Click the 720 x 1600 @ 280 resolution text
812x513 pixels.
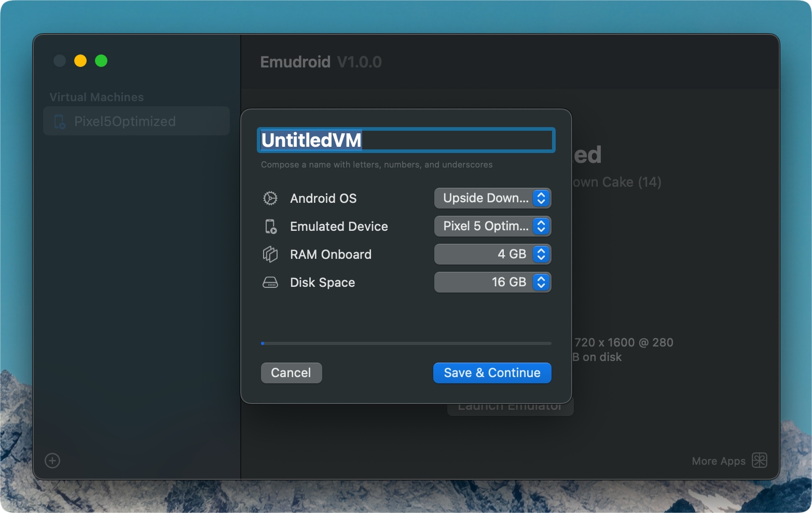(x=624, y=342)
